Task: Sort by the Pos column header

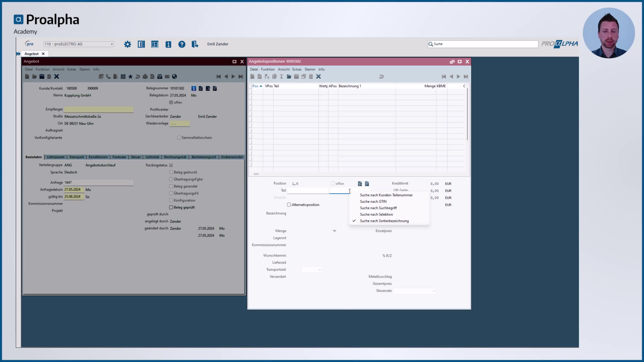Action: point(257,86)
